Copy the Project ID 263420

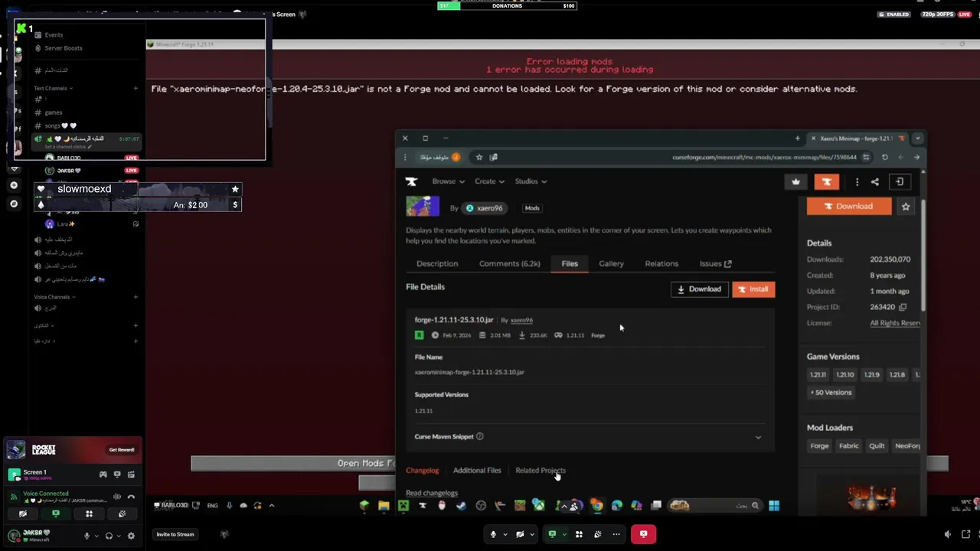903,307
